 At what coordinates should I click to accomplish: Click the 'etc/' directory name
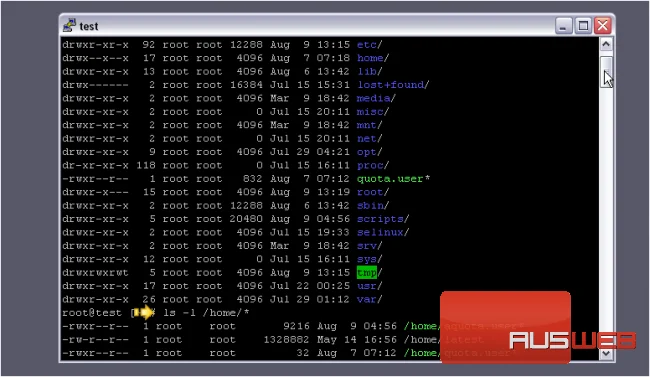coord(369,44)
